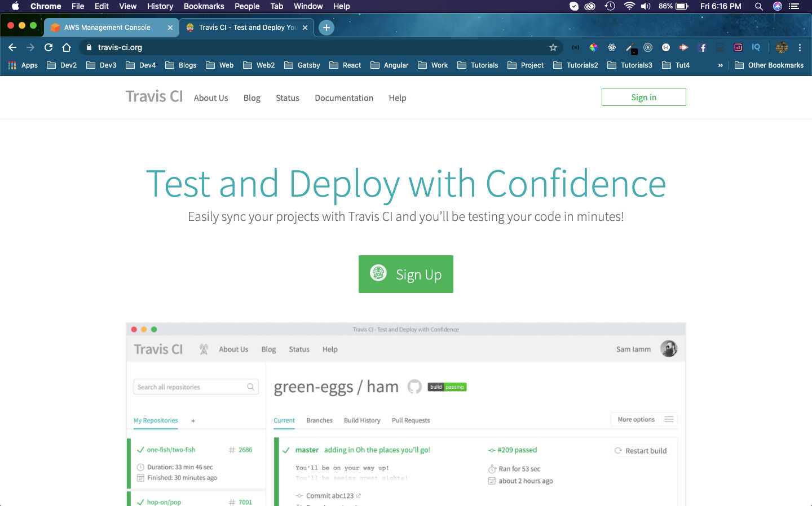Image resolution: width=812 pixels, height=506 pixels.
Task: Open the Dev3 bookmarks folder
Action: click(101, 65)
